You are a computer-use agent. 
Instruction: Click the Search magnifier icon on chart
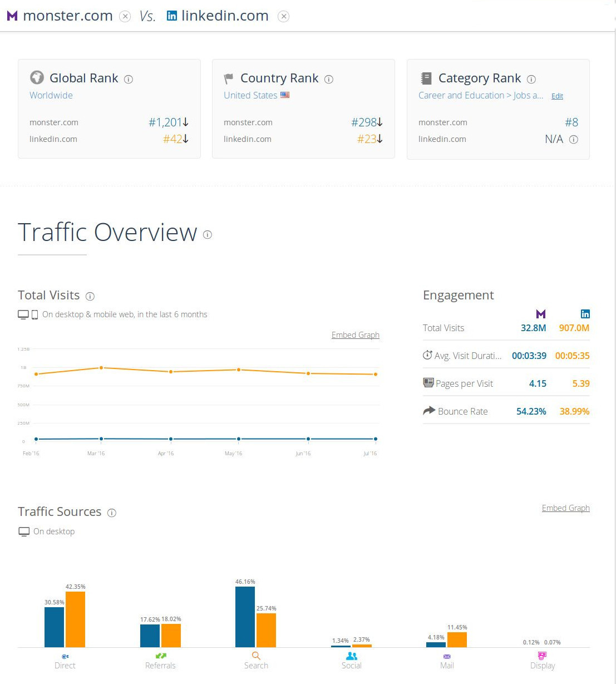tap(256, 656)
